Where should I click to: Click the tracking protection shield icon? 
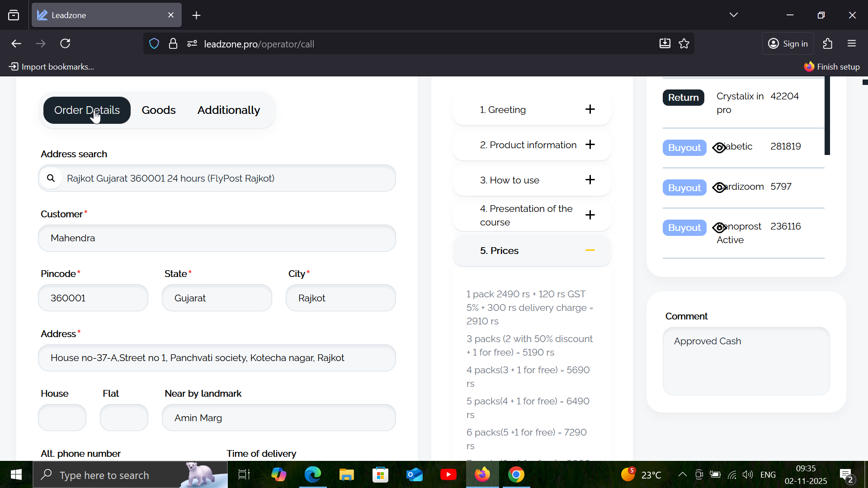[x=154, y=44]
